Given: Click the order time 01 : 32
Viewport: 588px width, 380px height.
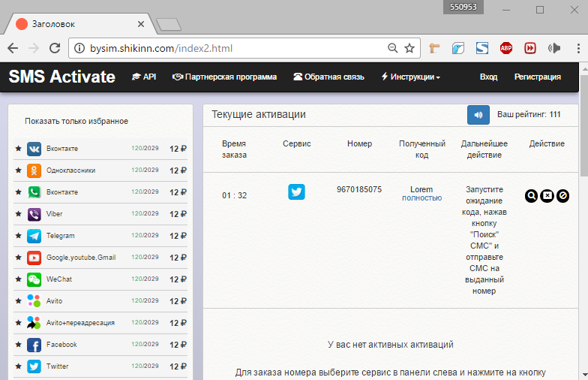Looking at the screenshot, I should 234,195.
